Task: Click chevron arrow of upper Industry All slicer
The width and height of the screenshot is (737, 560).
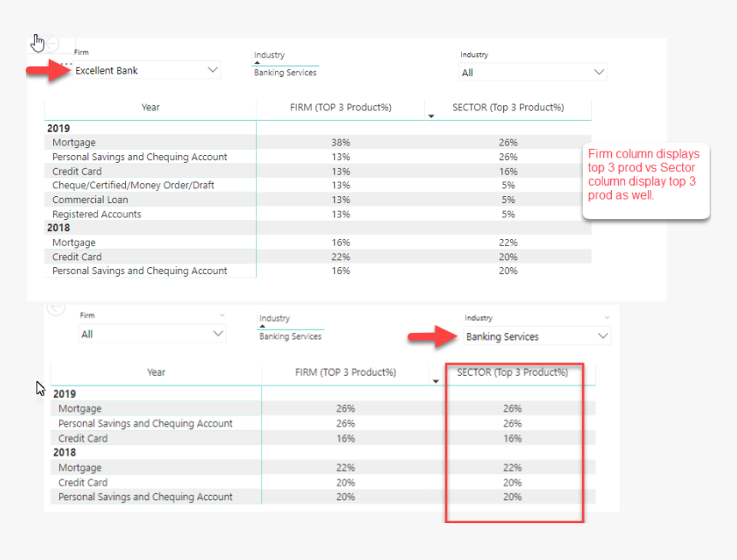Action: 599,72
